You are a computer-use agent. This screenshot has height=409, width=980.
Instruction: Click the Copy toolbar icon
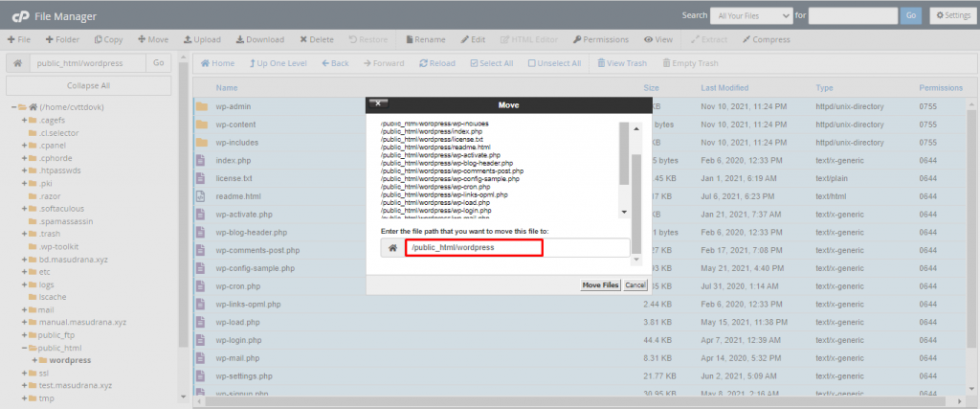109,39
